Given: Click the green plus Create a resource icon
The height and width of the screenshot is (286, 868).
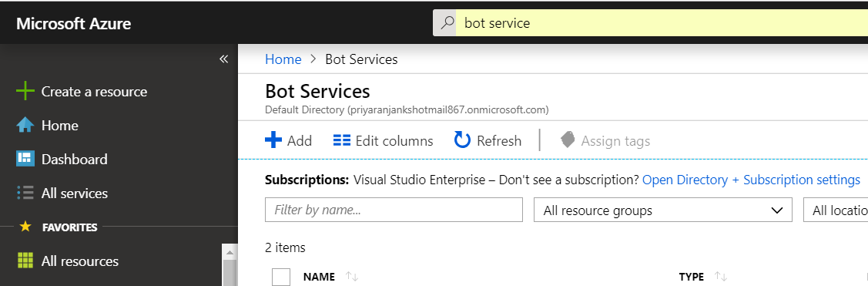Looking at the screenshot, I should pos(25,91).
